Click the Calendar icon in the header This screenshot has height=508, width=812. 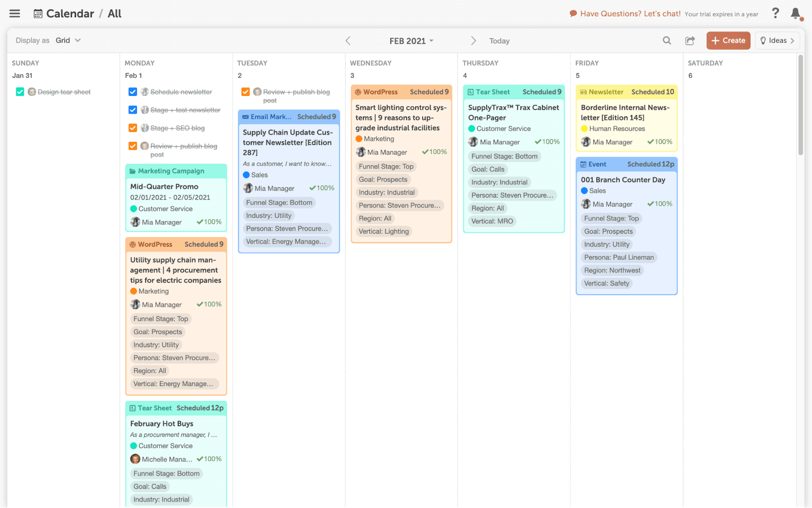[38, 13]
